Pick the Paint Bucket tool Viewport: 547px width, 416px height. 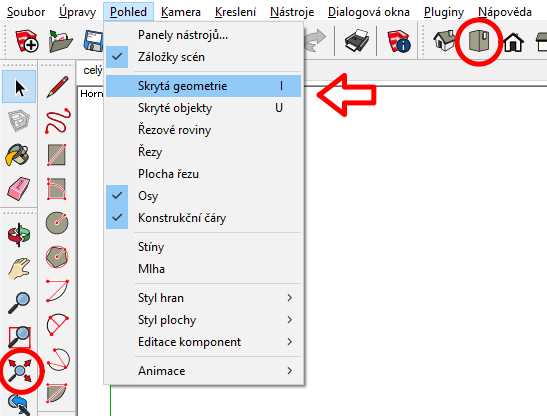(x=17, y=155)
